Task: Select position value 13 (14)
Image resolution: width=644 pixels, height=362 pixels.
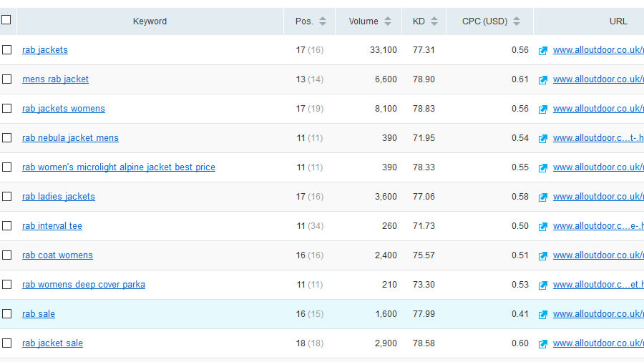Action: click(x=310, y=79)
